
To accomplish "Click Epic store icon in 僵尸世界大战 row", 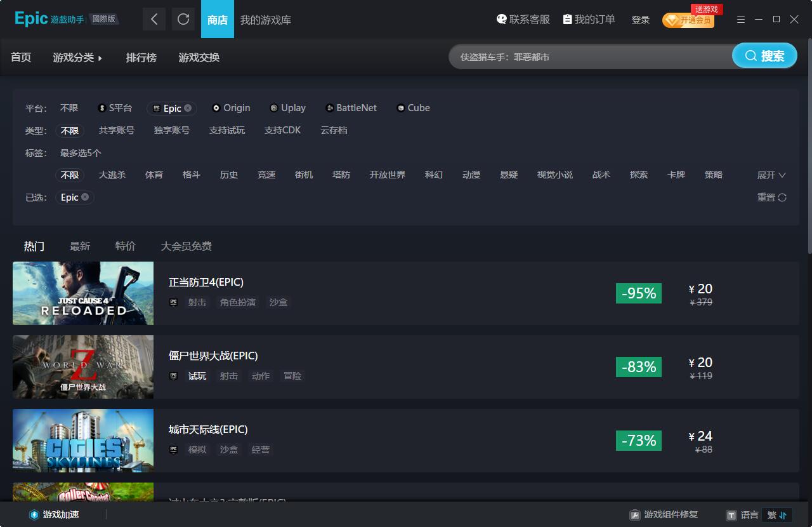I will point(174,376).
